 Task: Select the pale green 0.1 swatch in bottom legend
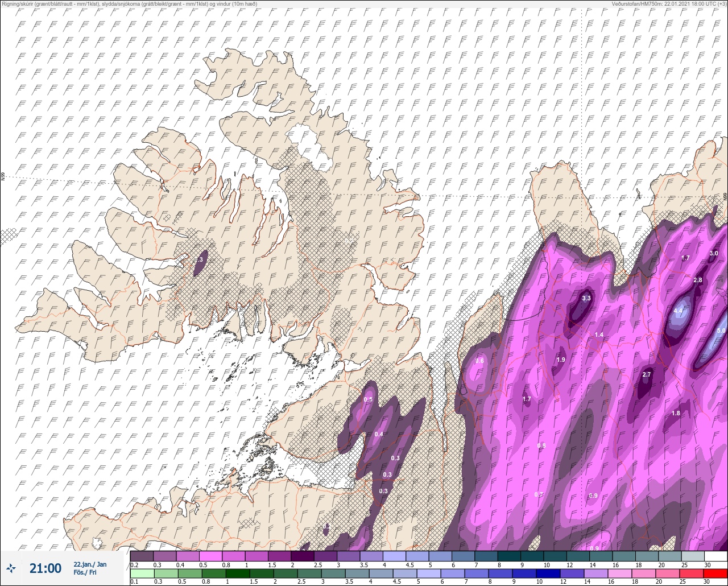pyautogui.click(x=142, y=573)
